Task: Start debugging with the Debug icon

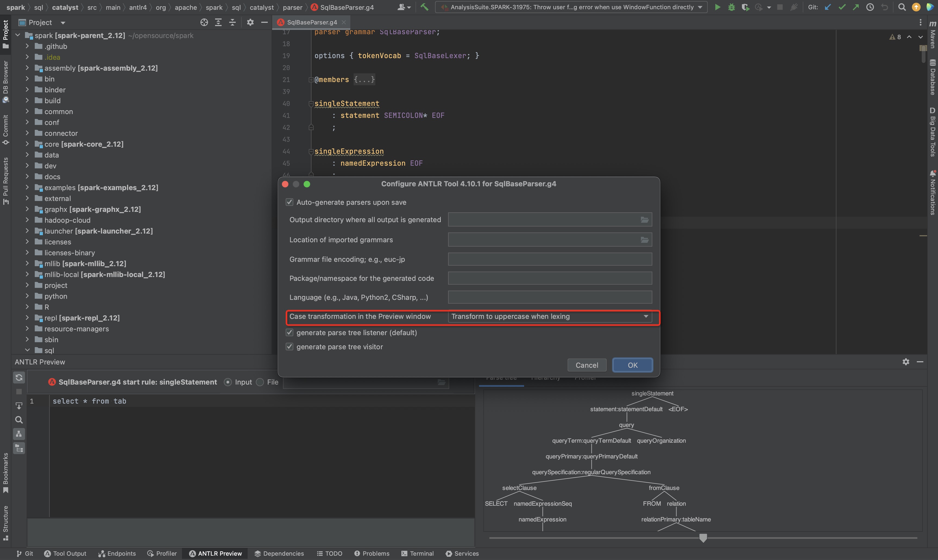Action: [x=732, y=7]
